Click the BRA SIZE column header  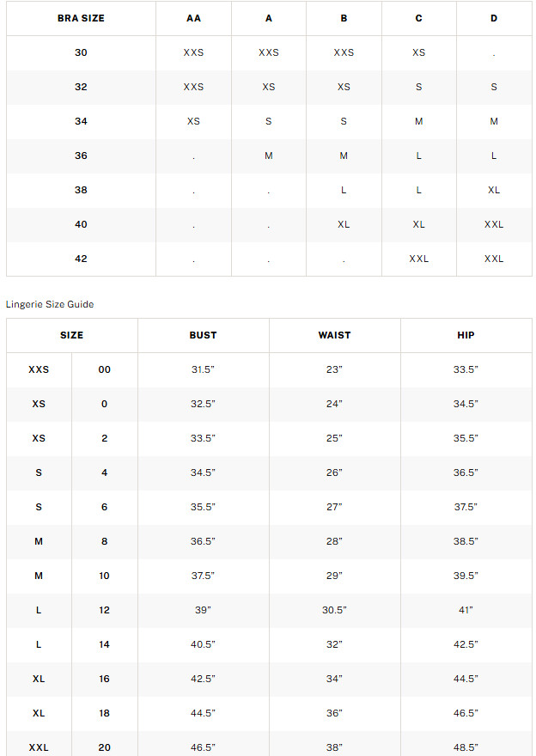(x=81, y=18)
